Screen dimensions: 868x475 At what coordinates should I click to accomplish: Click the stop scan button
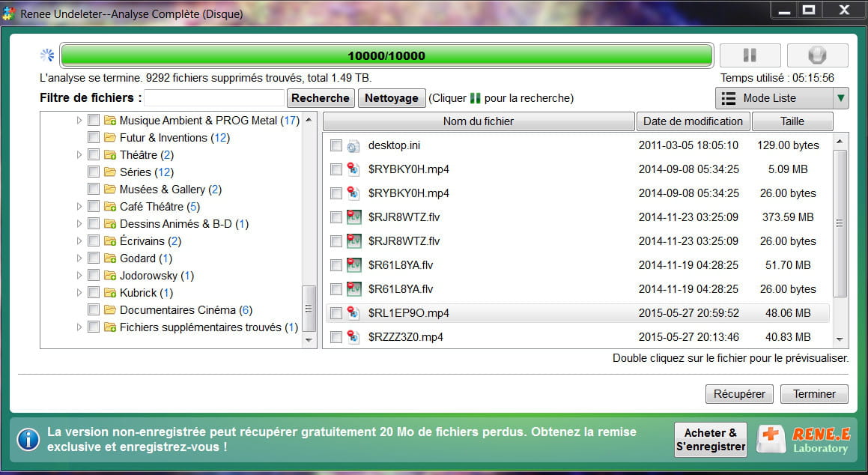click(x=817, y=55)
